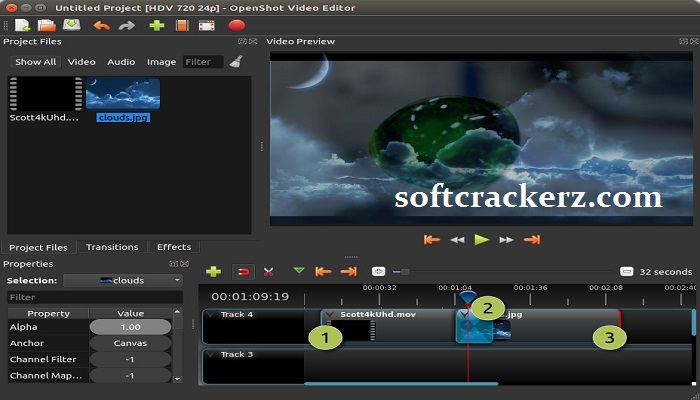Viewport: 700px width, 400px height.
Task: Switch to the Project Files tab
Action: (x=38, y=247)
